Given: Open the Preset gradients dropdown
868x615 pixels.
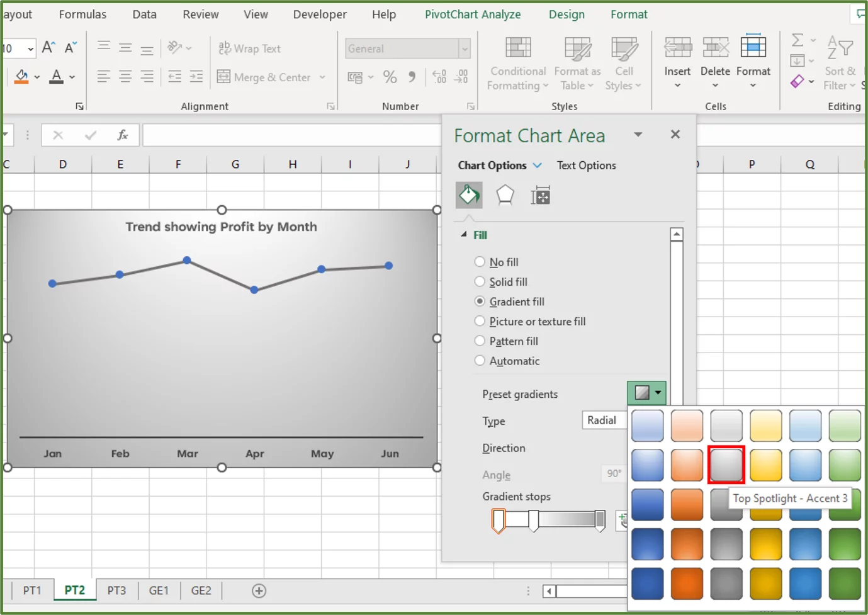Looking at the screenshot, I should coord(657,392).
